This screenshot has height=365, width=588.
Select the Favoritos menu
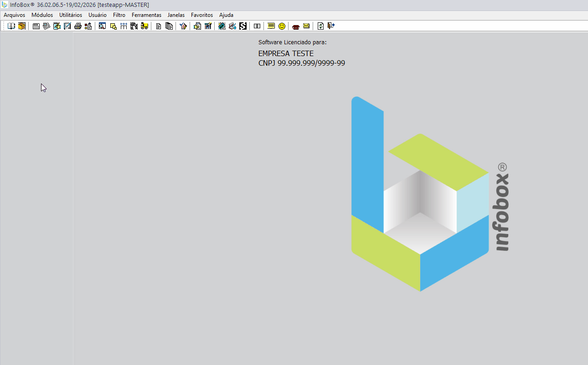(x=201, y=15)
